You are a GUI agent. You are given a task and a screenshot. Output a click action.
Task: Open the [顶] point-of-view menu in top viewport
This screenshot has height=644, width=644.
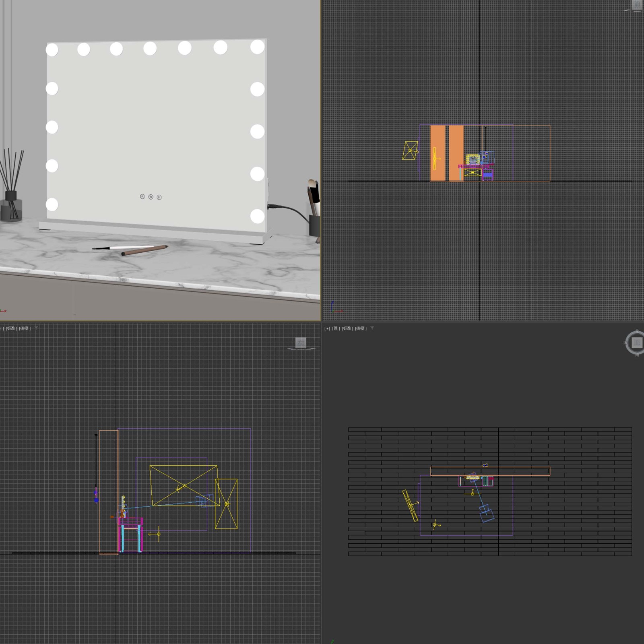[336, 328]
